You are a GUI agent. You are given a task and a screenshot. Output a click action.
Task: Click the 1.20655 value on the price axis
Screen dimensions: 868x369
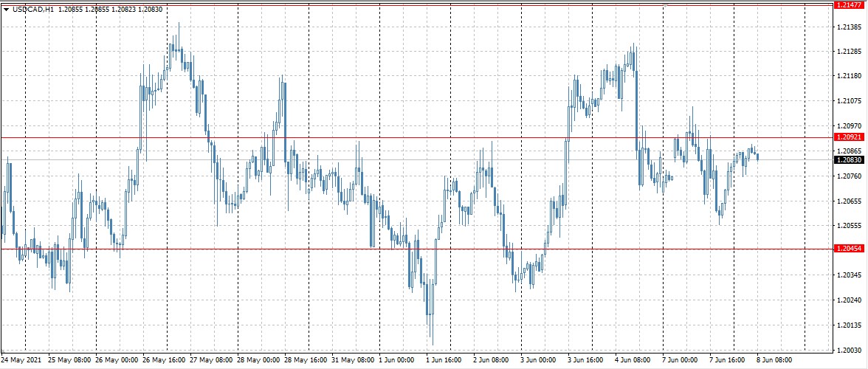[849, 201]
